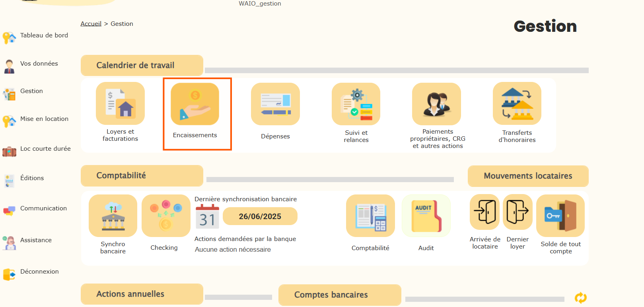Click the Comptabilité ledger icon

coord(370,216)
